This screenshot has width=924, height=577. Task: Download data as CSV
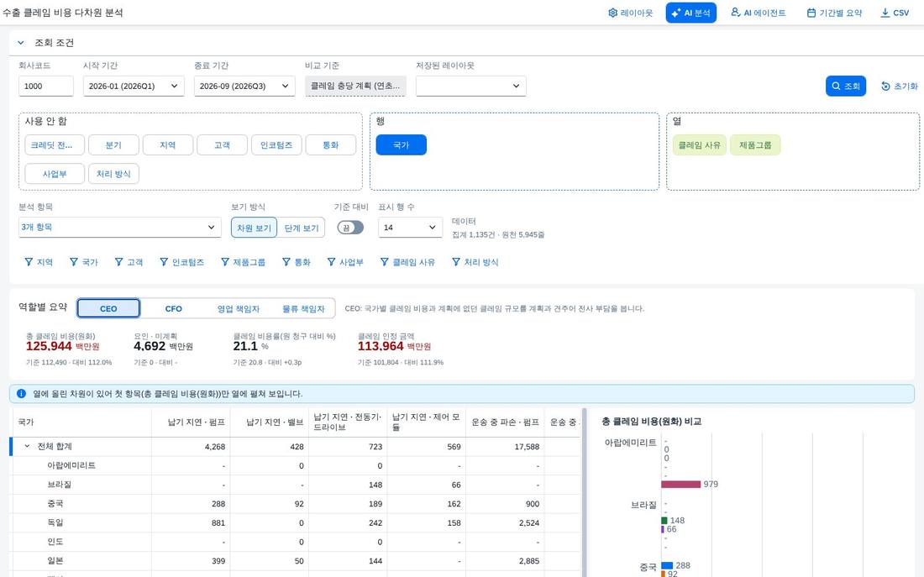895,13
